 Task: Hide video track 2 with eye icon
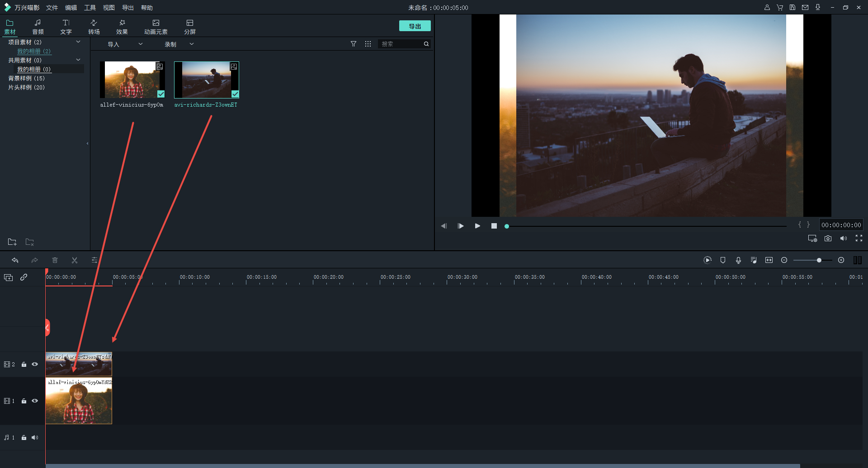(35, 364)
